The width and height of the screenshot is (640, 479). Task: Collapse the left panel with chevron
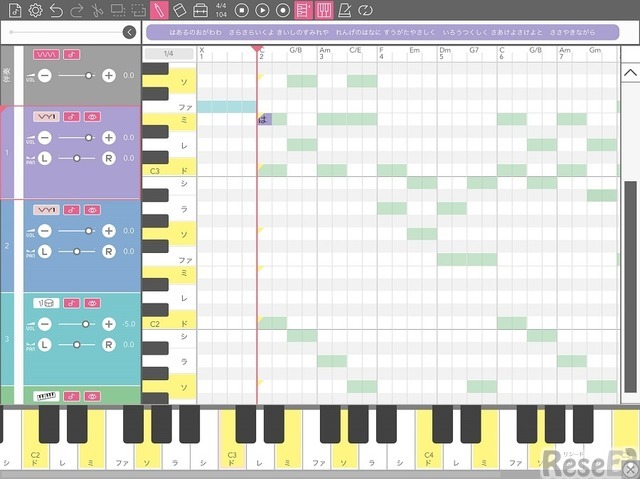tap(129, 32)
